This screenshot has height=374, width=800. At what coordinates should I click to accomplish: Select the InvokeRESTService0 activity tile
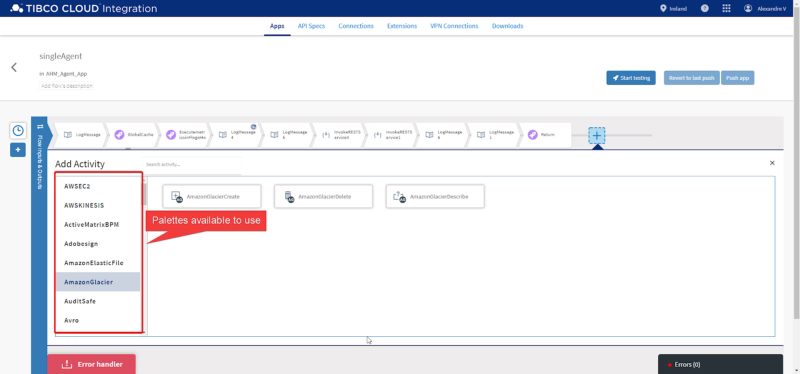[x=339, y=135]
